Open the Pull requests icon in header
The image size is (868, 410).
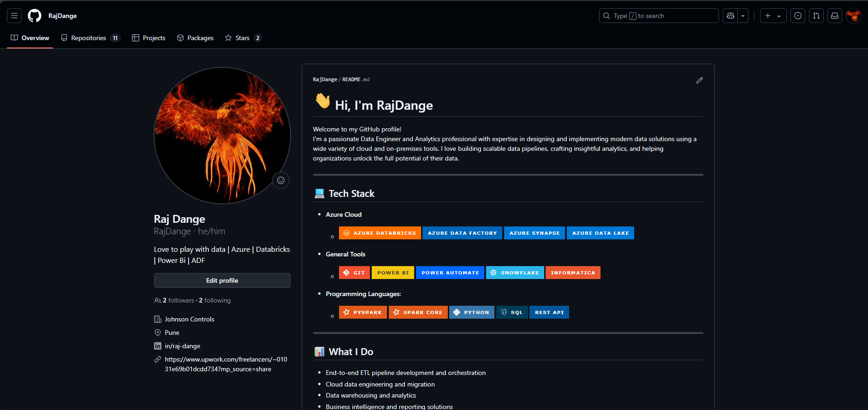[816, 16]
